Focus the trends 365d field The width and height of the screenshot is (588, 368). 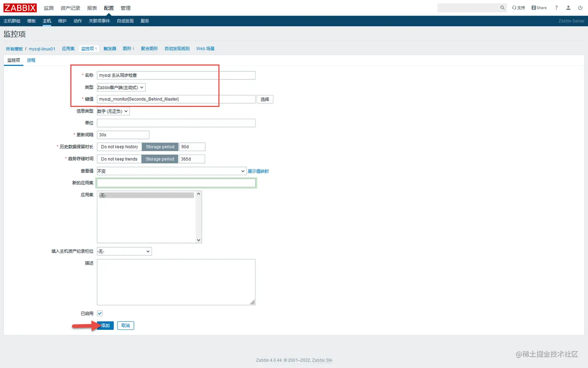click(x=192, y=159)
